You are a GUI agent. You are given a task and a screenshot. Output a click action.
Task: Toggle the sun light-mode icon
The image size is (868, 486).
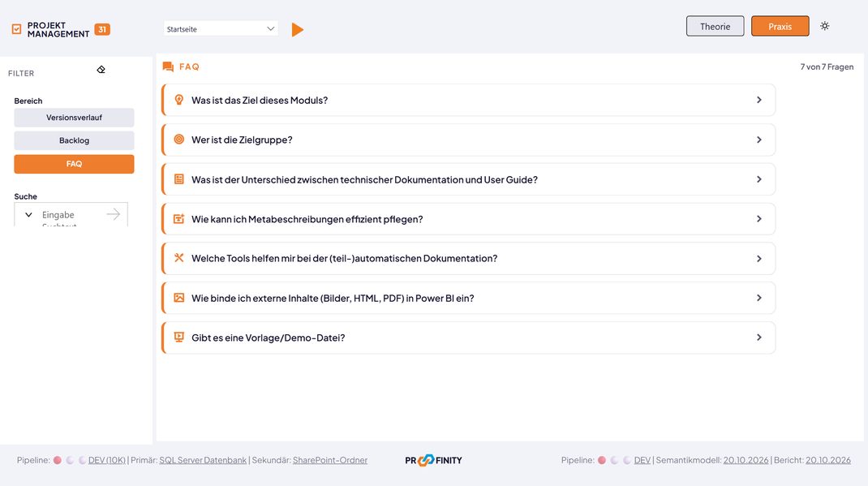point(825,26)
